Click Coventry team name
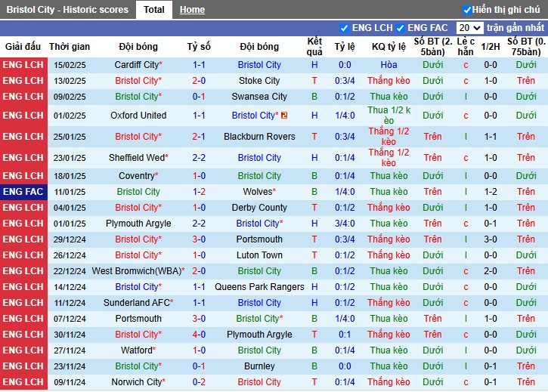Screen dimensions: 548x392 (x=138, y=176)
